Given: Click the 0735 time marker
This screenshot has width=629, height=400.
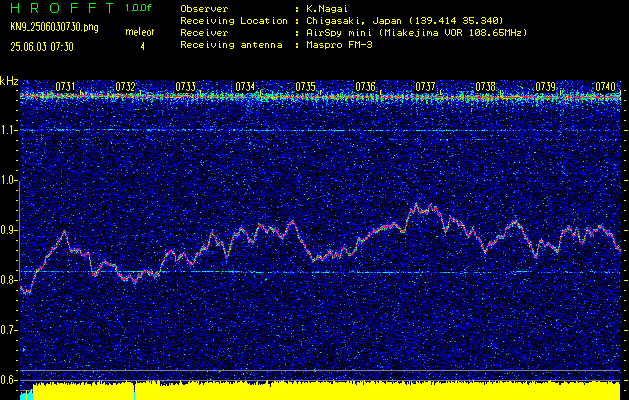Looking at the screenshot, I should coord(305,86).
